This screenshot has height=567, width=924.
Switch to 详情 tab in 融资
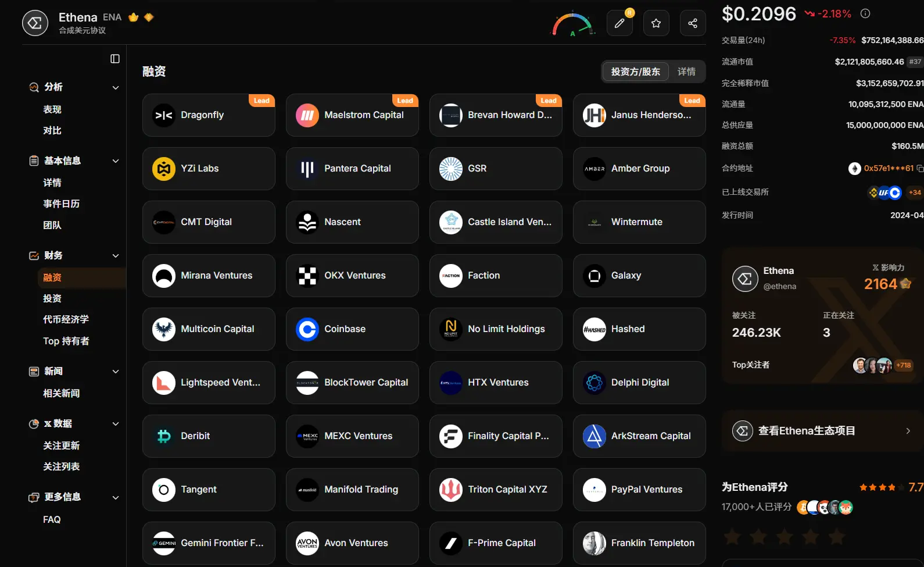[x=686, y=72]
